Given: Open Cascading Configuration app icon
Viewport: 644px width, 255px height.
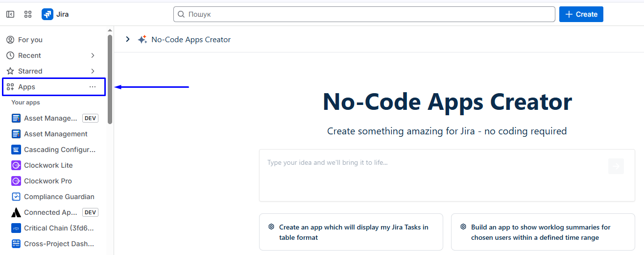Looking at the screenshot, I should (x=16, y=150).
